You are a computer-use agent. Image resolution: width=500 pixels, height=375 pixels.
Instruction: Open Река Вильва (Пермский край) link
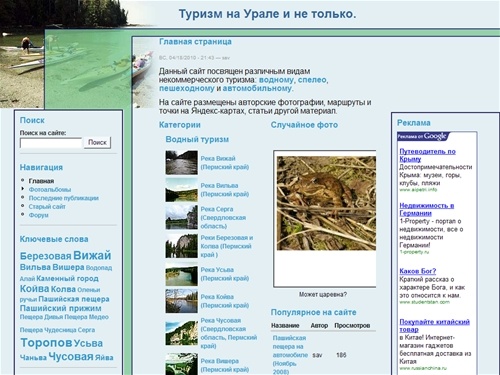pos(225,190)
